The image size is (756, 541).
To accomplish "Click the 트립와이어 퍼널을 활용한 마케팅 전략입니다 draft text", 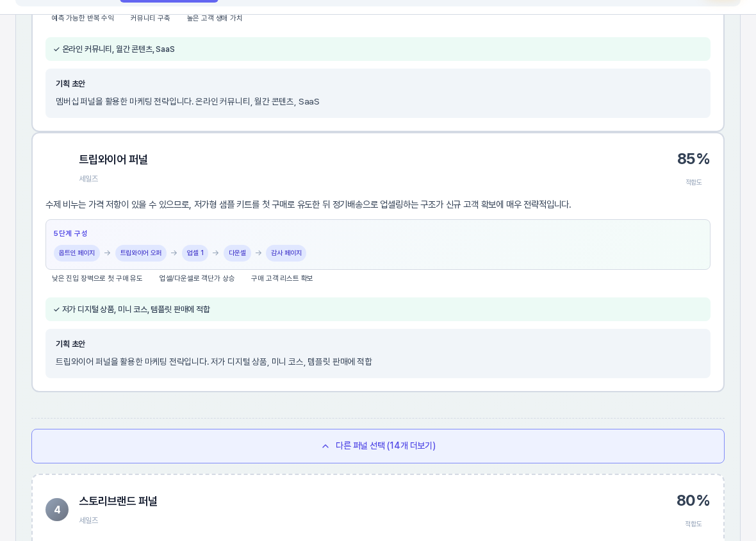I will [x=214, y=362].
